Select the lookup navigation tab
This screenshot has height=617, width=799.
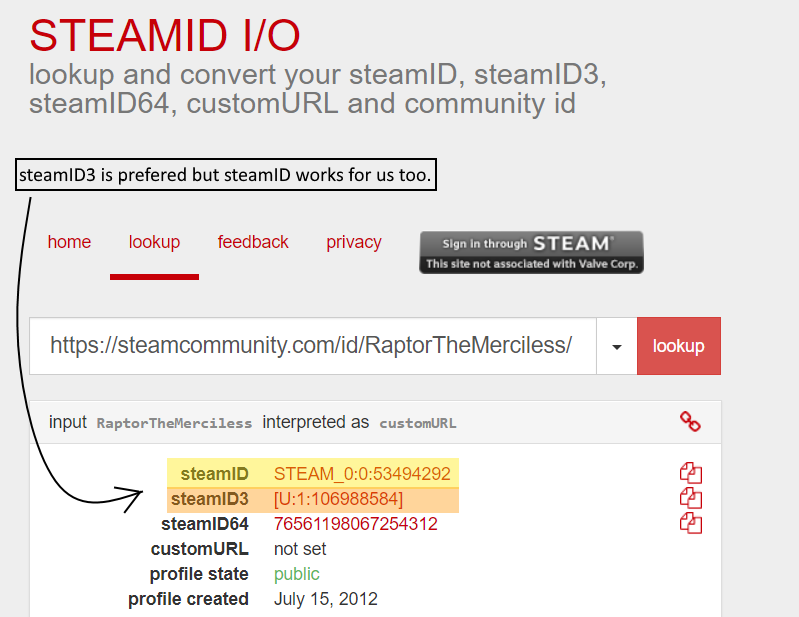154,242
